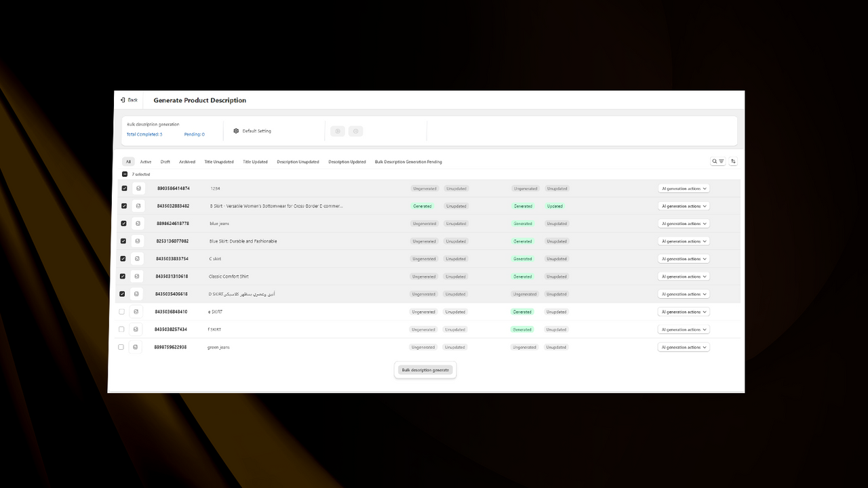This screenshot has width=868, height=488.
Task: Switch to the Draft tab
Action: coord(165,162)
